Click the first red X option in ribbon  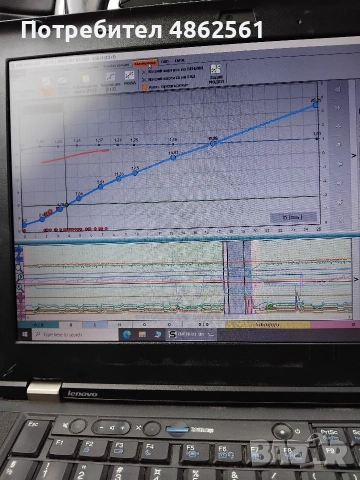point(172,70)
